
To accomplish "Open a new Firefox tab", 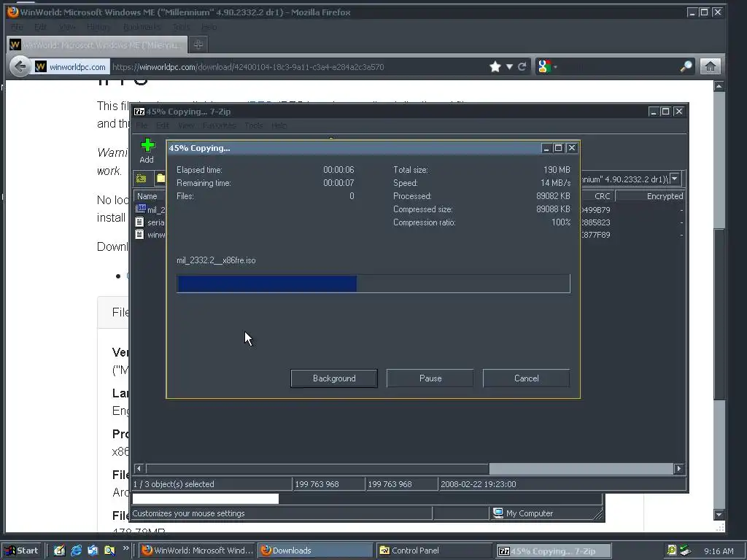I will click(x=198, y=44).
